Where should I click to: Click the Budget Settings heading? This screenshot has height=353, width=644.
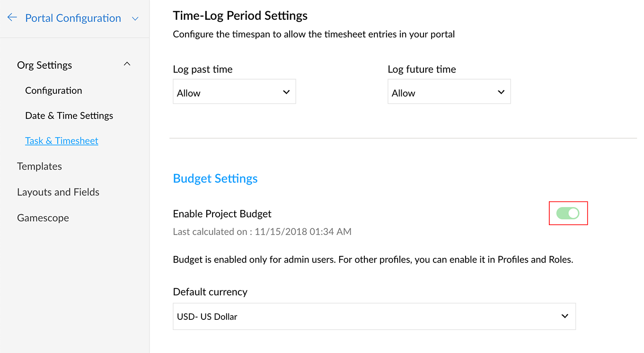[x=215, y=178]
